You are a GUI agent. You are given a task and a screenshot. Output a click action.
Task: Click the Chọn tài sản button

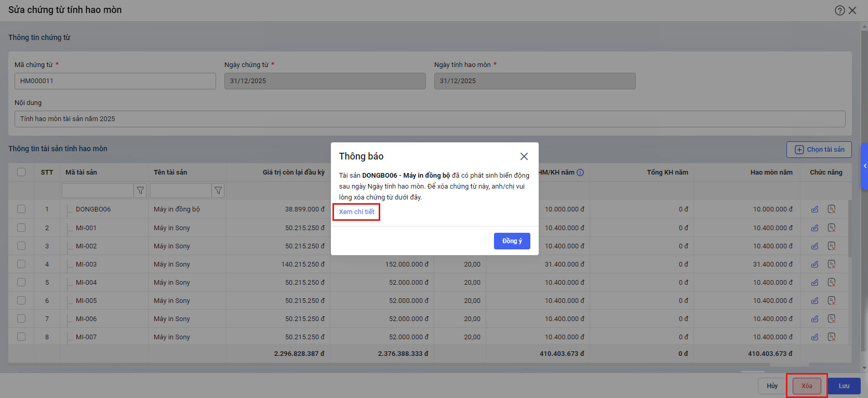(819, 150)
